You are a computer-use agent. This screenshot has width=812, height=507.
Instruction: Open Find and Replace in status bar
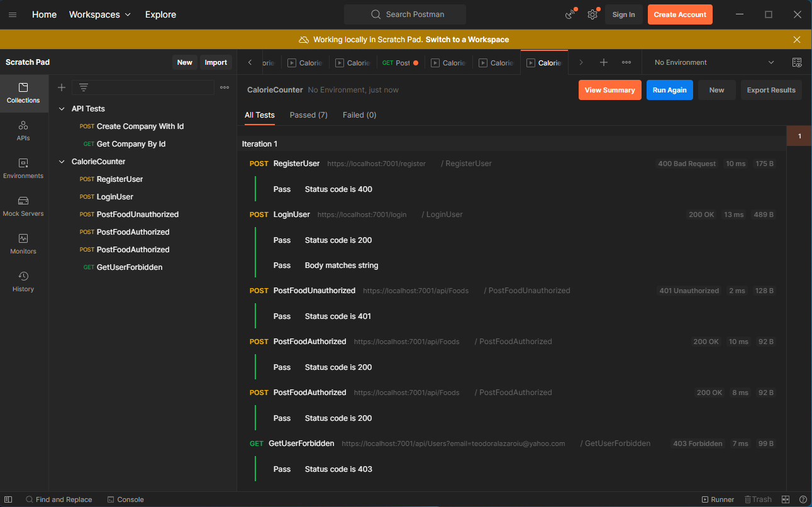click(58, 499)
